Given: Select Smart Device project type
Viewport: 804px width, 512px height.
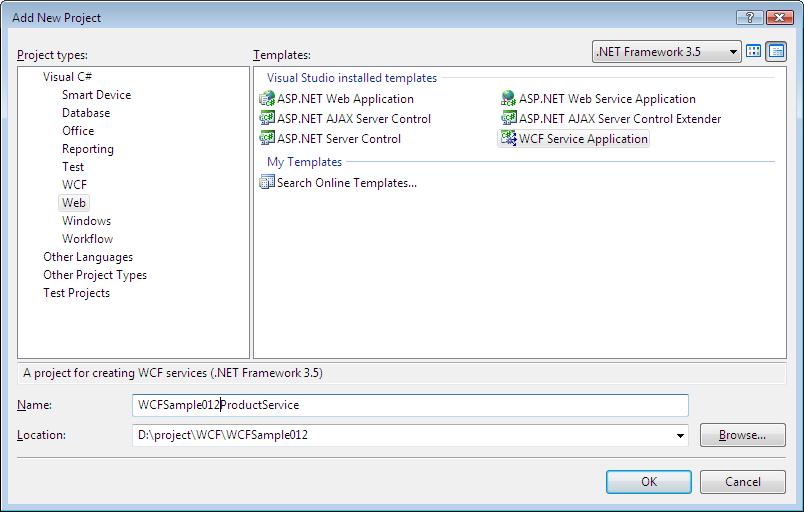Looking at the screenshot, I should coord(96,95).
